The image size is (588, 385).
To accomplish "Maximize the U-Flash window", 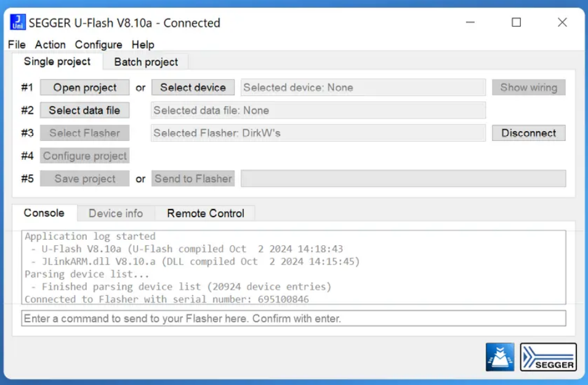I will pos(516,23).
